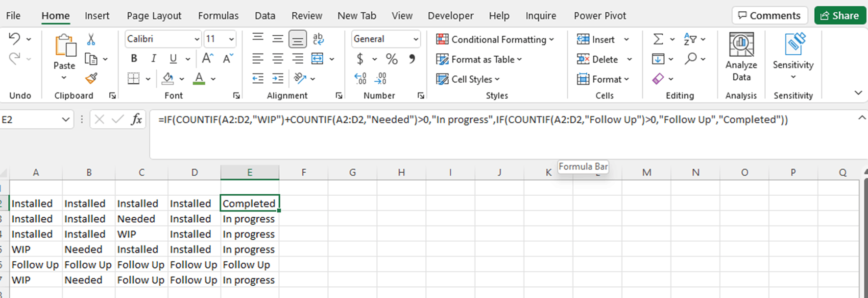
Task: Switch to the Page Layout tab
Action: [x=154, y=16]
